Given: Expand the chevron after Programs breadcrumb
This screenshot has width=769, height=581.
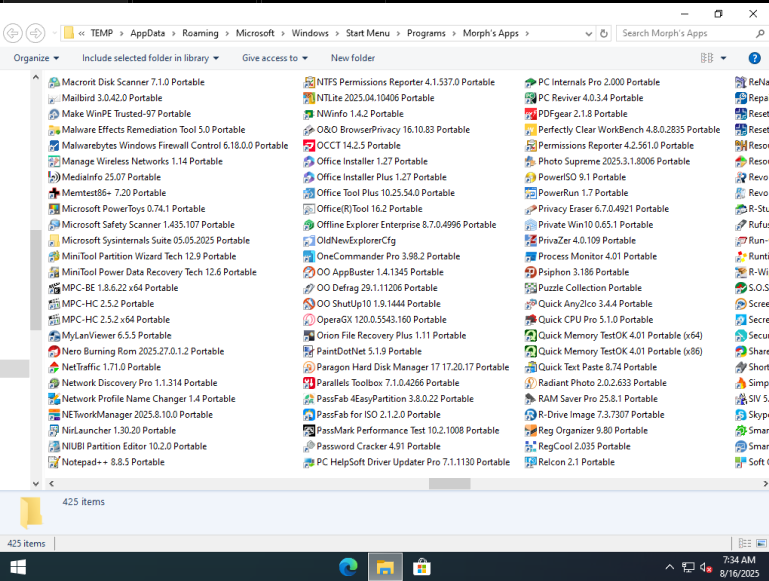Looking at the screenshot, I should [454, 33].
